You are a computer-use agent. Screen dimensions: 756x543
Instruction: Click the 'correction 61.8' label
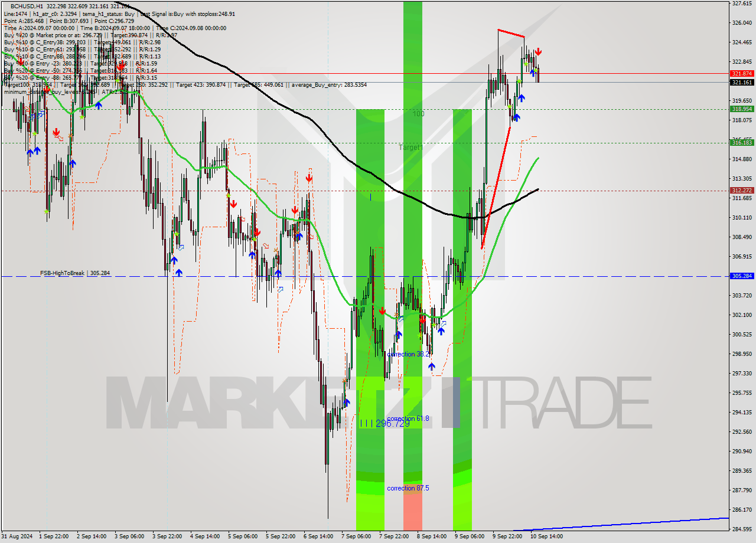(x=408, y=418)
